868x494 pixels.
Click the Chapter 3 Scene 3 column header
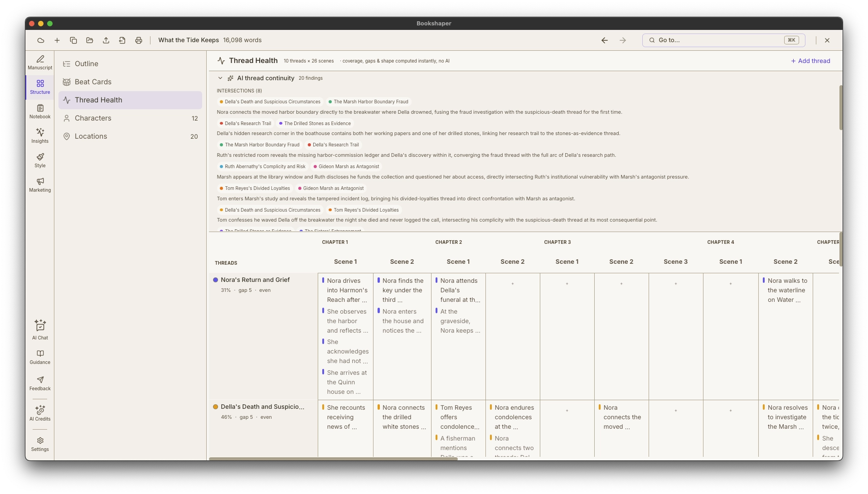point(675,262)
